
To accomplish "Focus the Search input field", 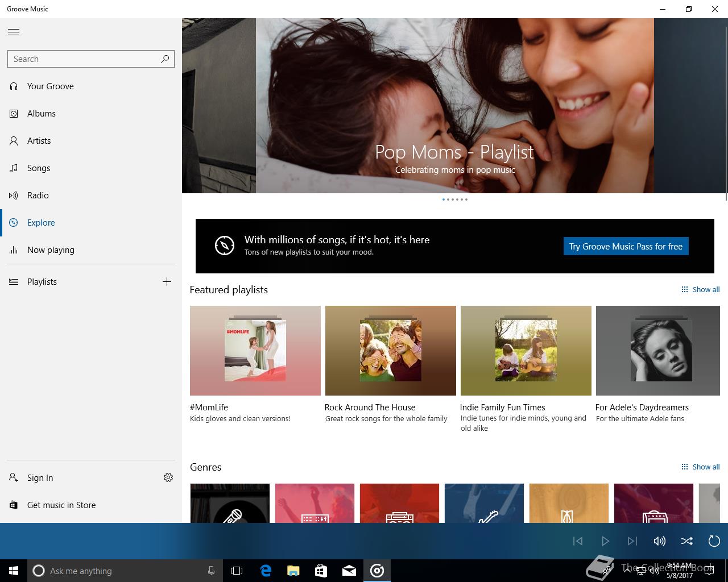I will click(91, 59).
